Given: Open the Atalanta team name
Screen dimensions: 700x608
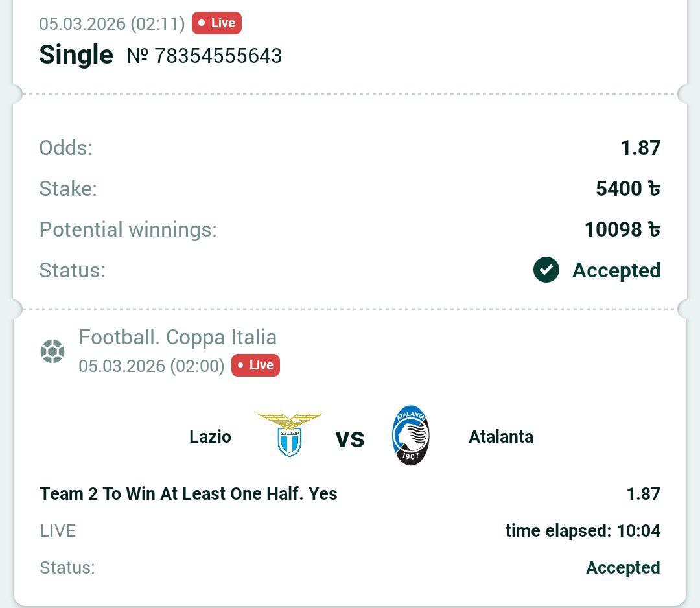Looking at the screenshot, I should 500,436.
